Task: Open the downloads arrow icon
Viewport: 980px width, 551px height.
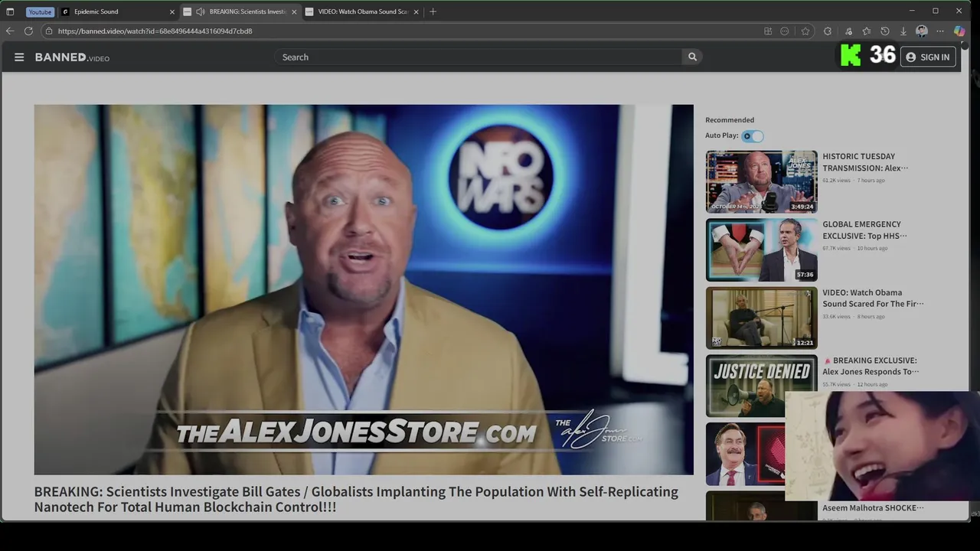Action: [x=903, y=31]
